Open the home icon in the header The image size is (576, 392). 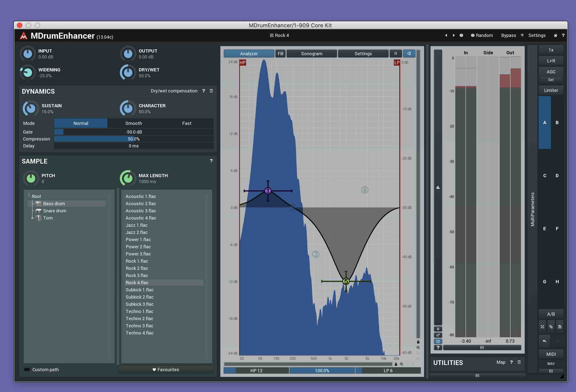555,35
